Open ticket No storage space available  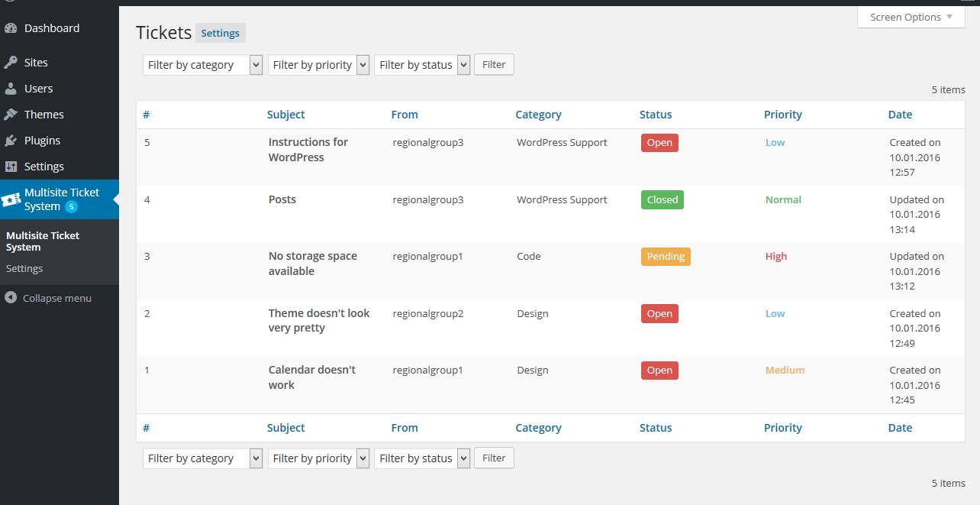(x=313, y=264)
